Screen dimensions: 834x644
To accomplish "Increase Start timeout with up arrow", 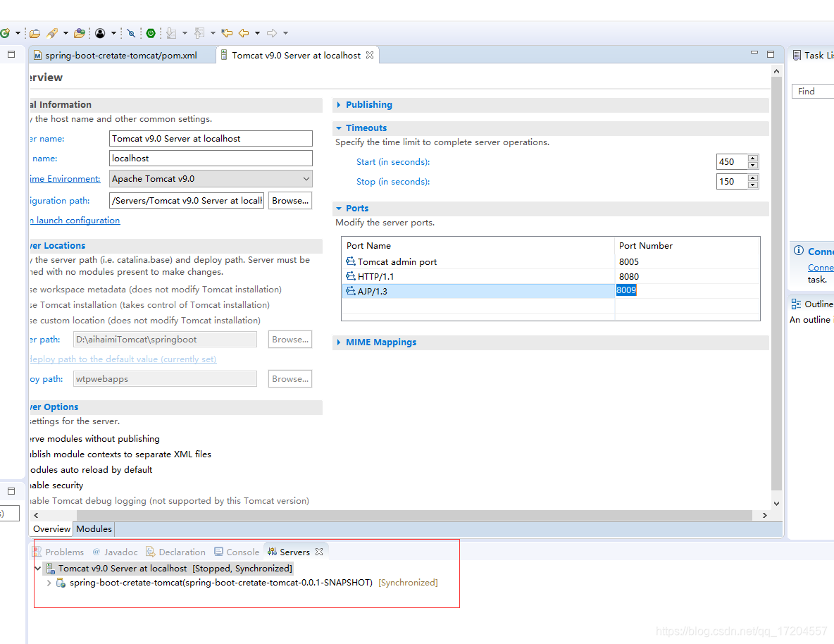I will click(752, 158).
